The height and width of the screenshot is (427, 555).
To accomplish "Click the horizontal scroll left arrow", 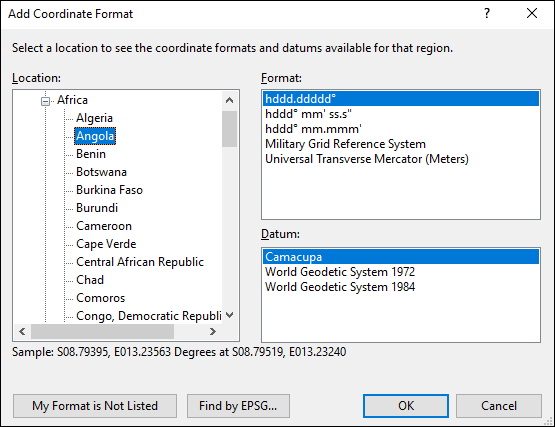I will pyautogui.click(x=22, y=332).
